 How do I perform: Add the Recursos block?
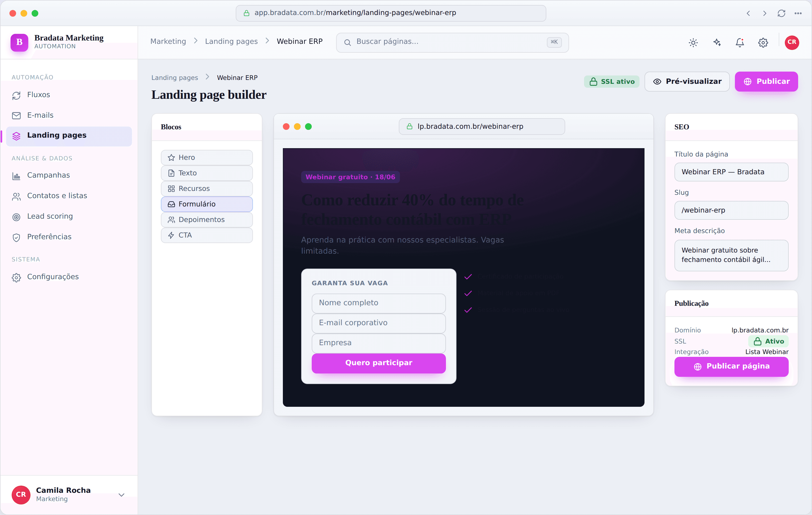(x=207, y=189)
